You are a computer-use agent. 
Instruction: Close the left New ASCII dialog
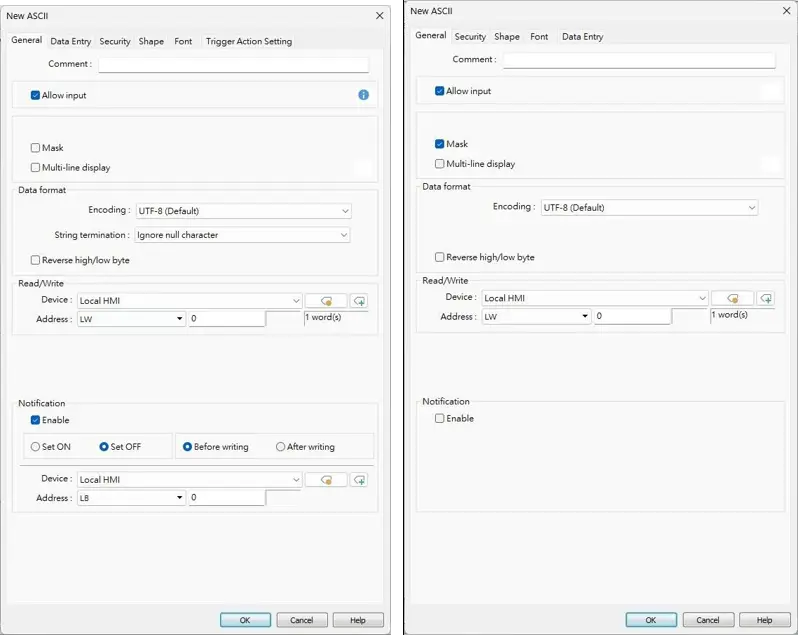tap(380, 16)
